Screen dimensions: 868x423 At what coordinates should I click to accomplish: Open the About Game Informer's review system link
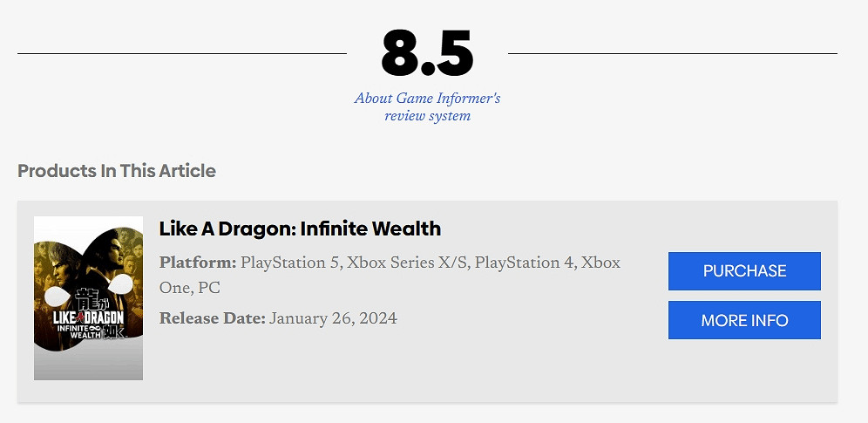[x=427, y=106]
